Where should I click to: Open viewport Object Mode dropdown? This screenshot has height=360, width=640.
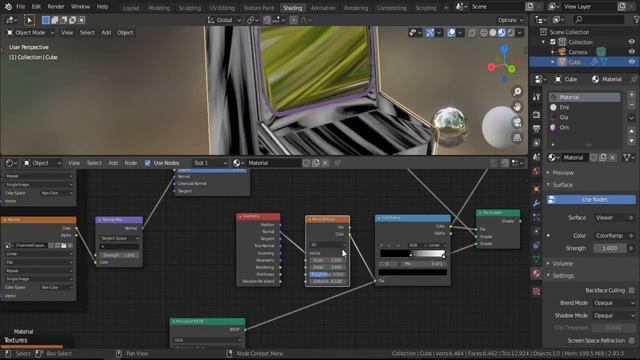click(x=30, y=33)
